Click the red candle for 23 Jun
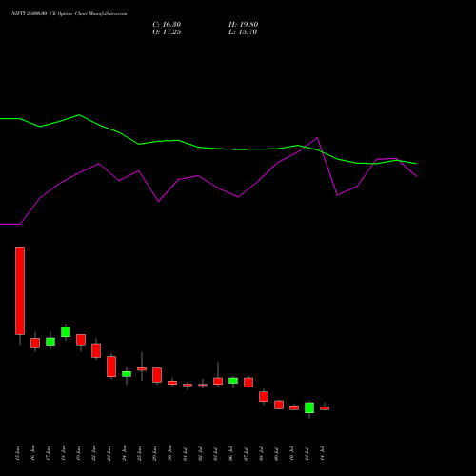This screenshot has width=476, height=476. click(111, 367)
